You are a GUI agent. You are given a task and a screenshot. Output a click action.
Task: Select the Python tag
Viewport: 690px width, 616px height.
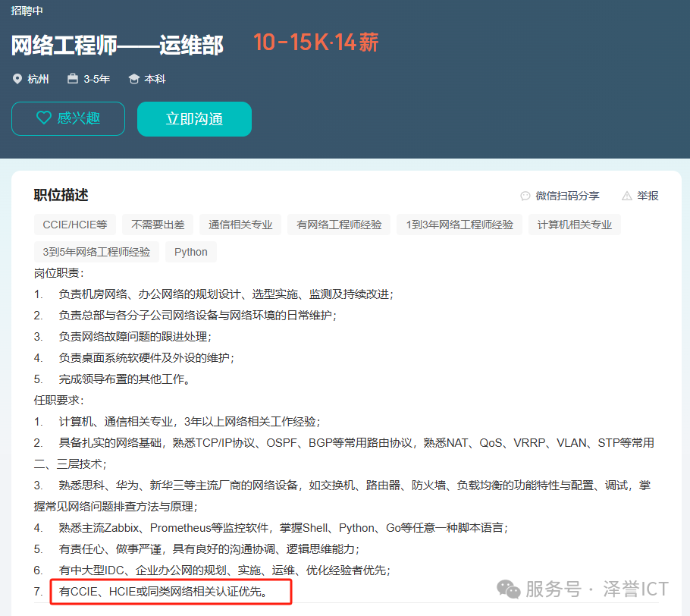pos(190,252)
